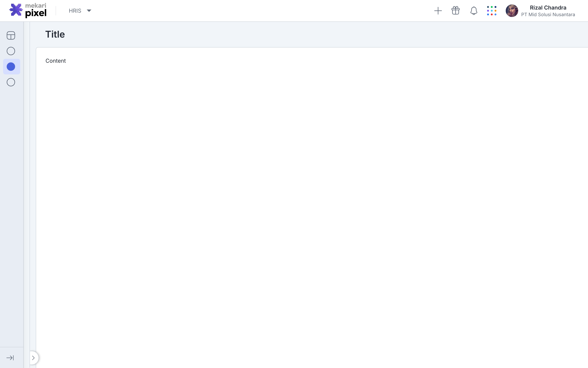Expand the sidebar with the arrow-to-bar icon
Viewport: 588px width, 368px height.
point(10,358)
